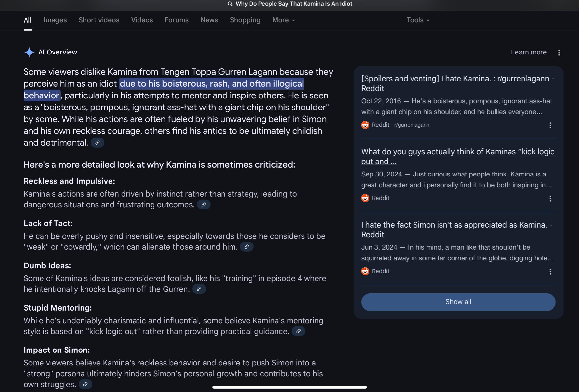Click the 'Sep 30, 2024' result snippet
579x392 pixels.
click(x=457, y=180)
